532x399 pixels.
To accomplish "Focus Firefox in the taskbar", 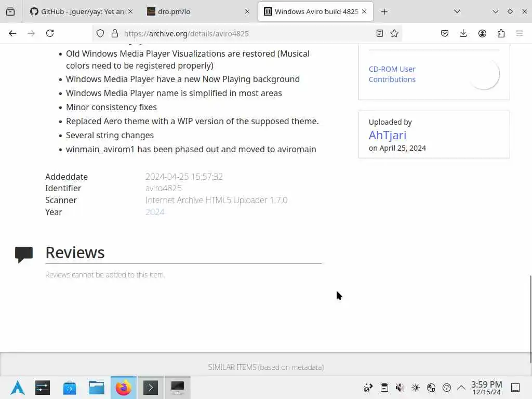I will pyautogui.click(x=124, y=388).
